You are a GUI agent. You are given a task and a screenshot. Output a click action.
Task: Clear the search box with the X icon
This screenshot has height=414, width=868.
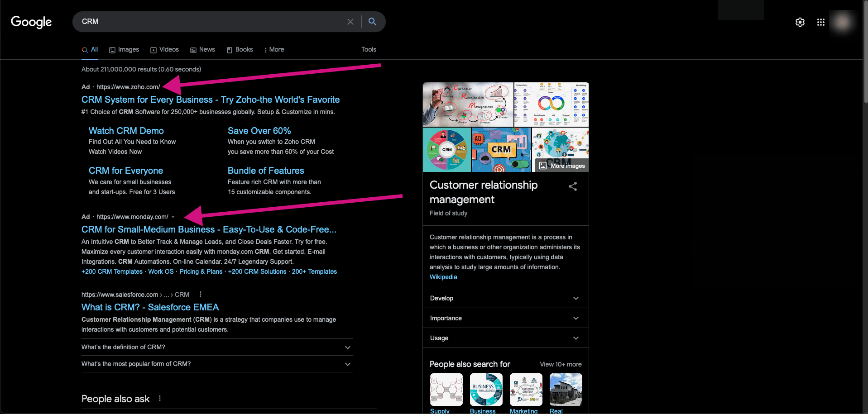pos(350,22)
